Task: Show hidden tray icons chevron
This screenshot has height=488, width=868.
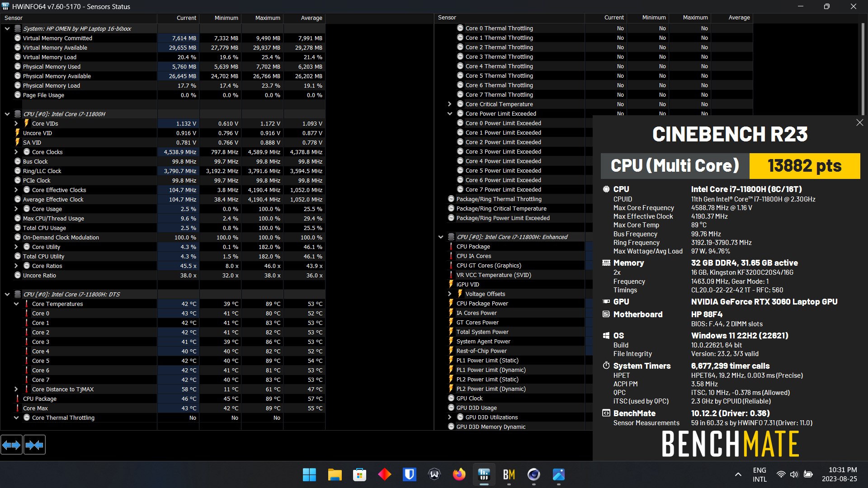Action: click(x=738, y=474)
